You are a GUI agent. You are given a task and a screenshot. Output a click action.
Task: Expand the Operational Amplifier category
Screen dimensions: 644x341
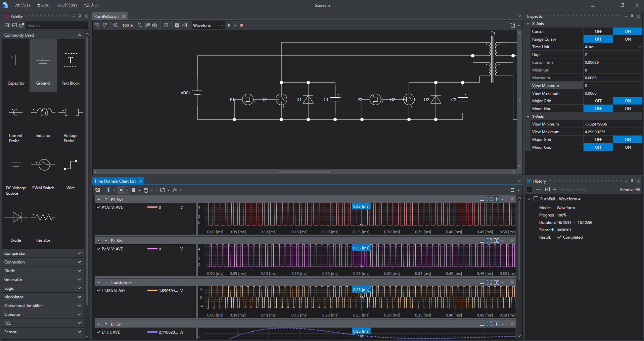point(43,306)
